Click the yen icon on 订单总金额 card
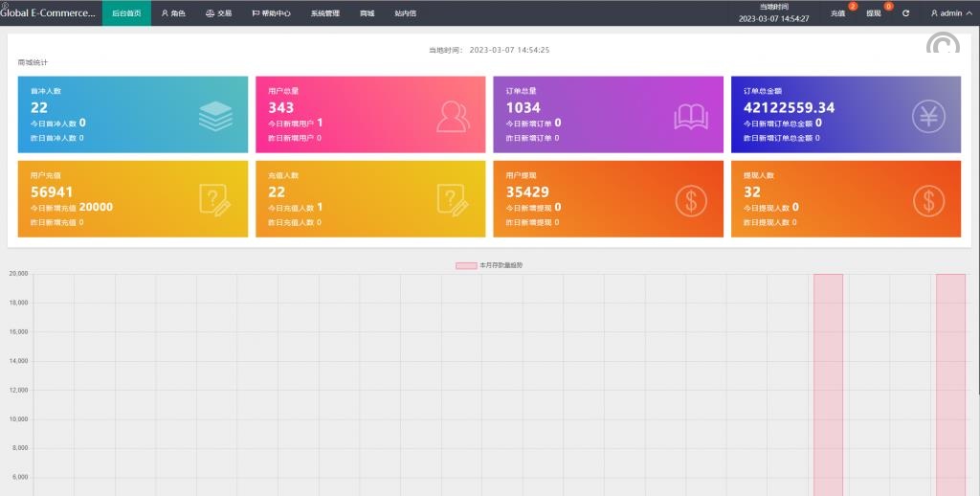Image resolution: width=980 pixels, height=496 pixels. click(x=928, y=116)
